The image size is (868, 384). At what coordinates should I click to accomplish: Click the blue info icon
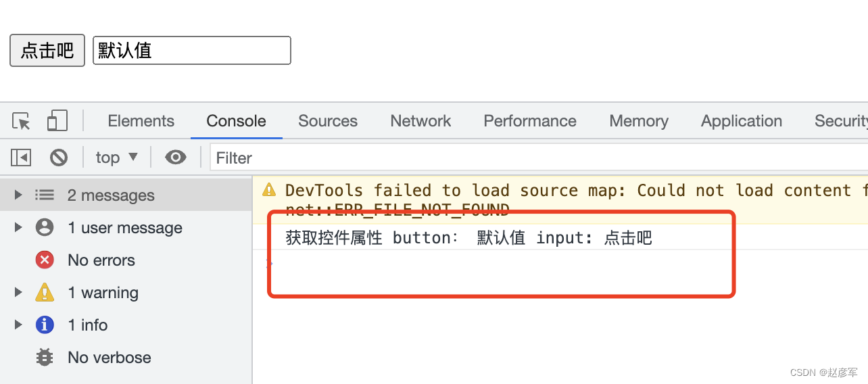(x=45, y=325)
